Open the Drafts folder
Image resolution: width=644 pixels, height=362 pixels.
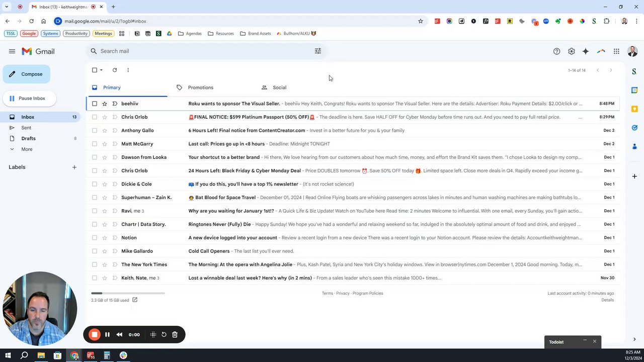coord(28,138)
